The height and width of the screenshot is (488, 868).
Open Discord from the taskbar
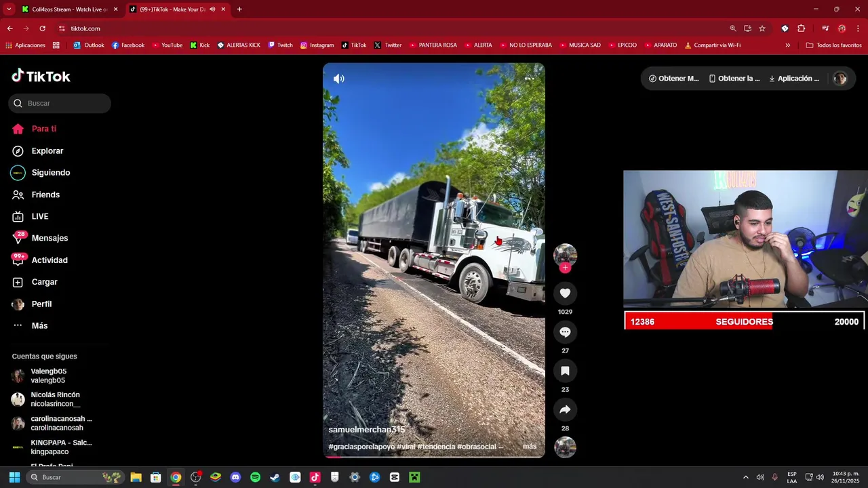click(x=235, y=477)
